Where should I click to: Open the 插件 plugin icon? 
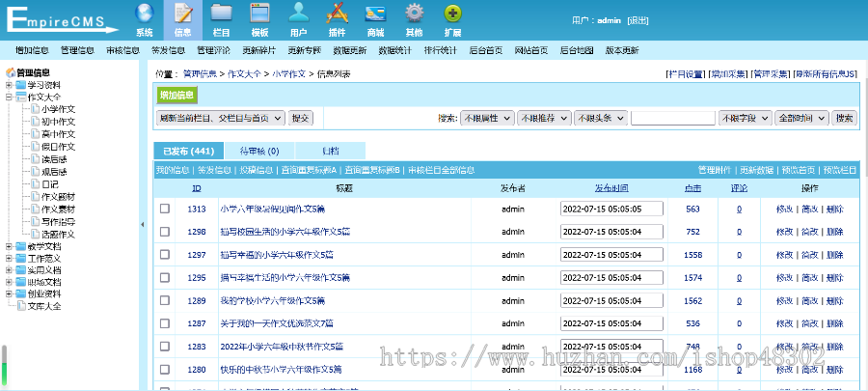[x=337, y=14]
